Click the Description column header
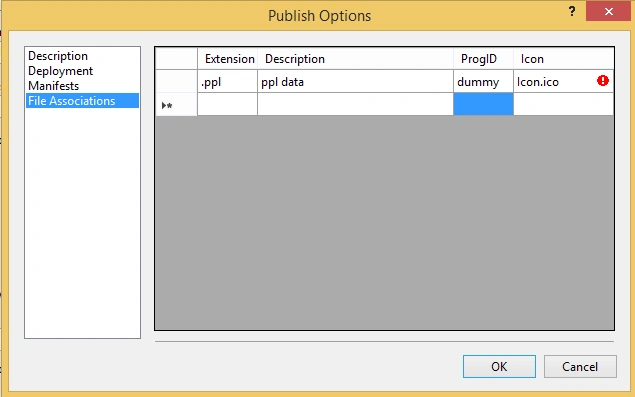Image resolution: width=635 pixels, height=397 pixels. click(x=355, y=59)
